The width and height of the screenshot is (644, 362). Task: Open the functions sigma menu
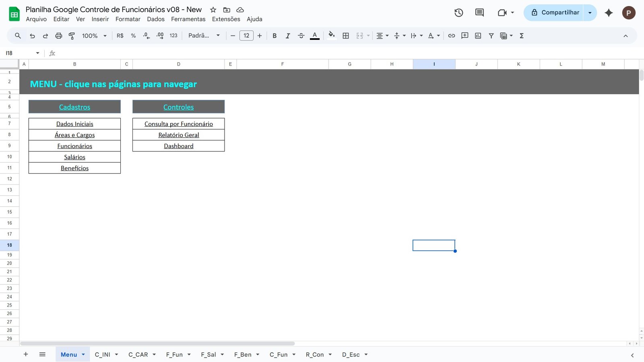[x=521, y=35]
